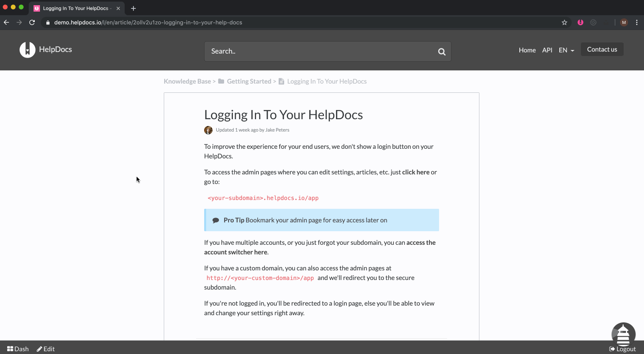Open the Chrome profile avatar M
The width and height of the screenshot is (644, 354).
(624, 22)
